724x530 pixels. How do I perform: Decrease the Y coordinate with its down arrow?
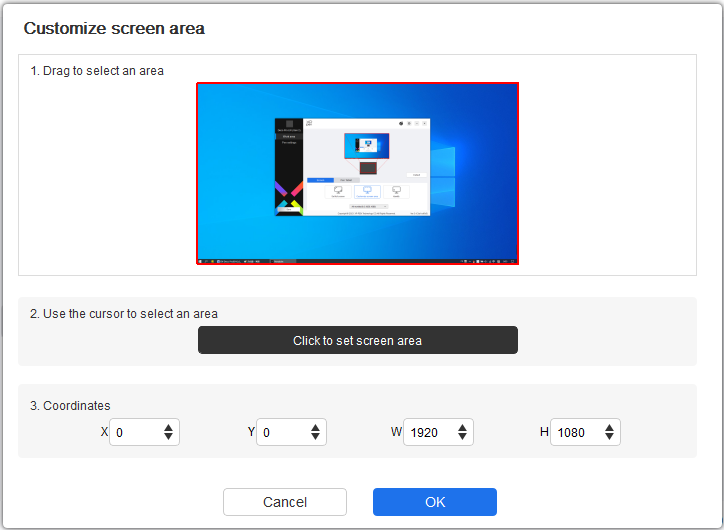315,437
